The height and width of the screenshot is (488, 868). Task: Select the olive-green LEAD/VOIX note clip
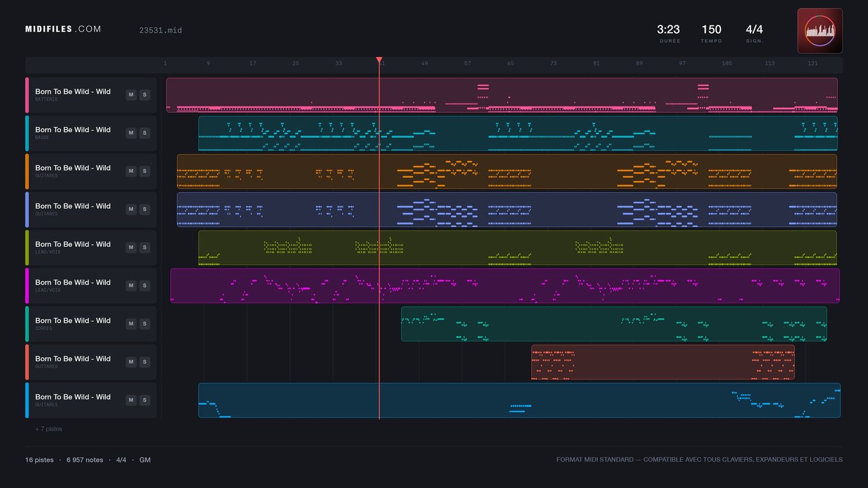[x=517, y=247]
